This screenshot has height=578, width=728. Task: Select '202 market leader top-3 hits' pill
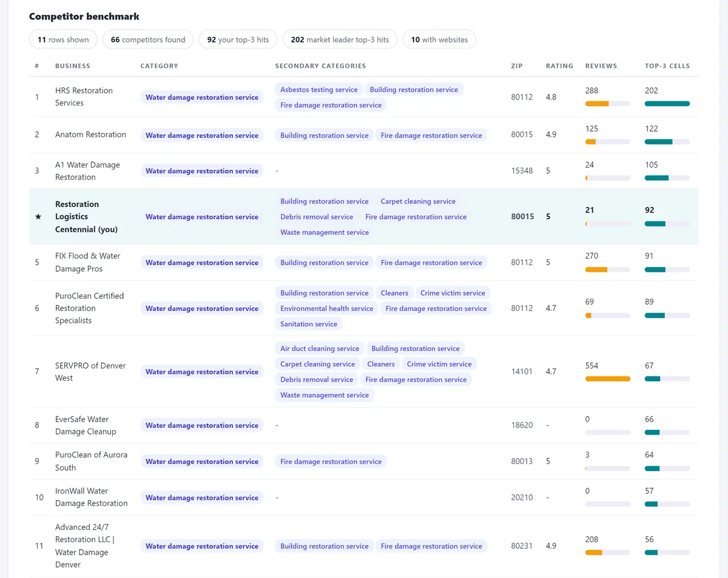pyautogui.click(x=340, y=39)
